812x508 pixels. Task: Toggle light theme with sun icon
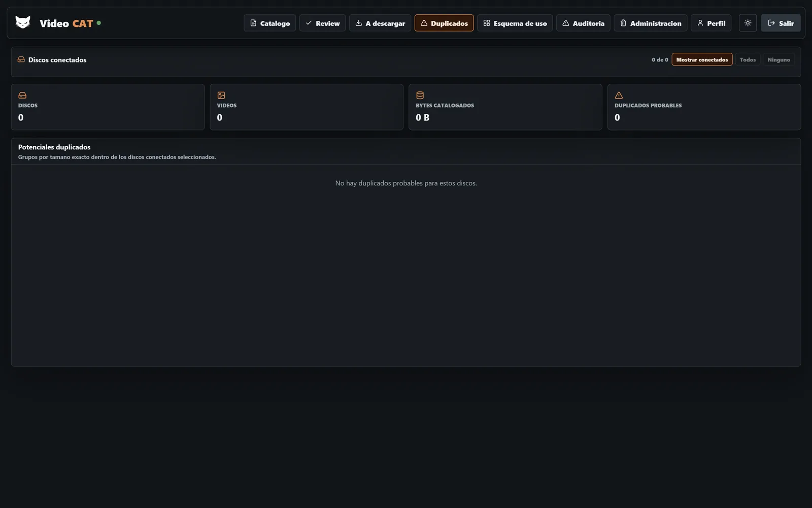[x=748, y=23]
